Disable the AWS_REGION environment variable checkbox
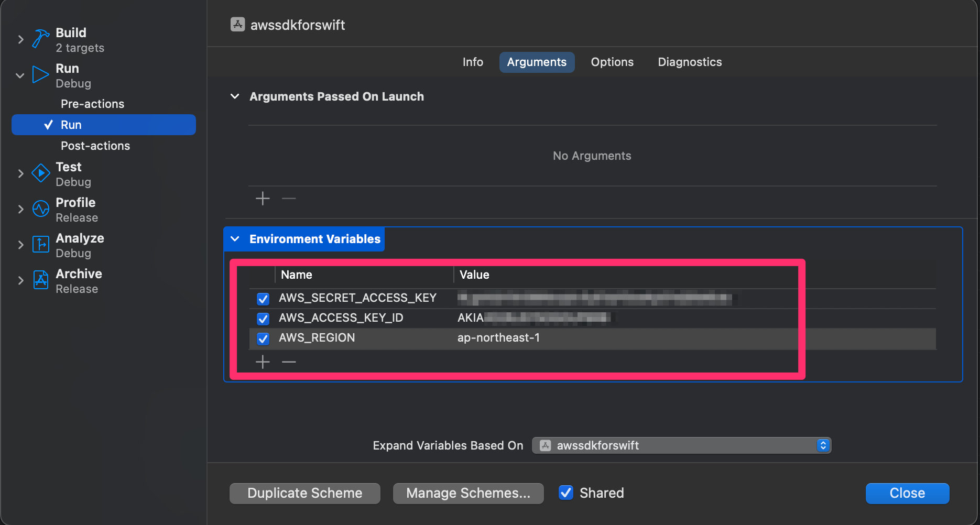Screen dimensions: 980x525 click(x=263, y=338)
